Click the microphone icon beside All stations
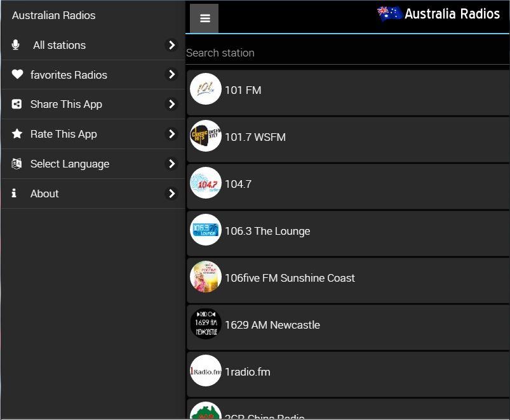This screenshot has width=510, height=420. click(15, 45)
